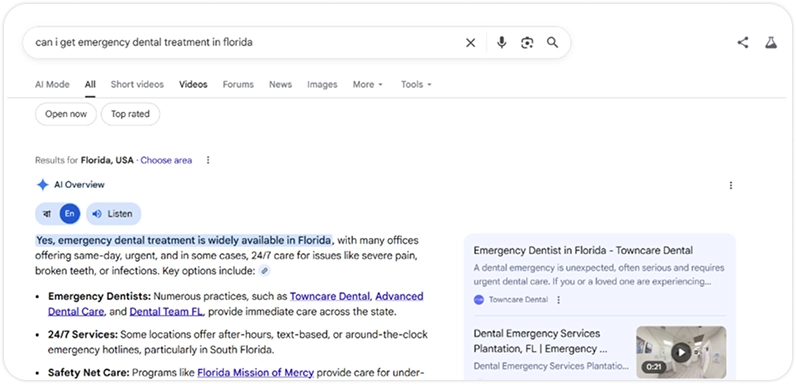This screenshot has width=796, height=384.
Task: Filter results by Open now
Action: [65, 114]
